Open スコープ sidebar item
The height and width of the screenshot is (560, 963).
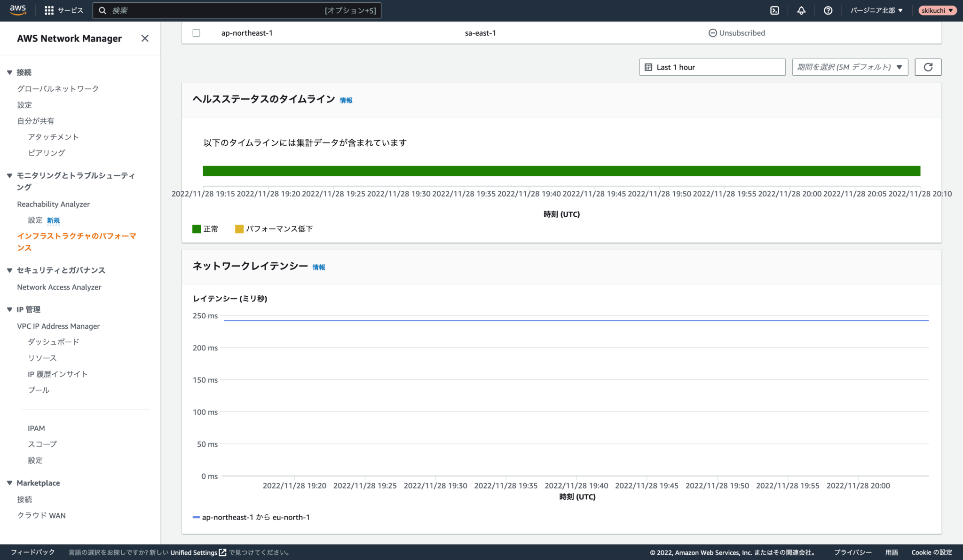click(x=42, y=444)
